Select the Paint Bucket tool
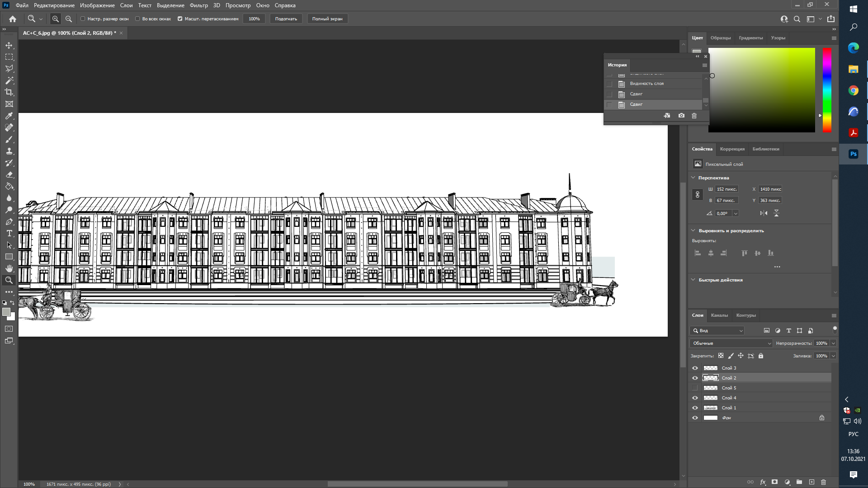The height and width of the screenshot is (488, 868). [x=9, y=186]
